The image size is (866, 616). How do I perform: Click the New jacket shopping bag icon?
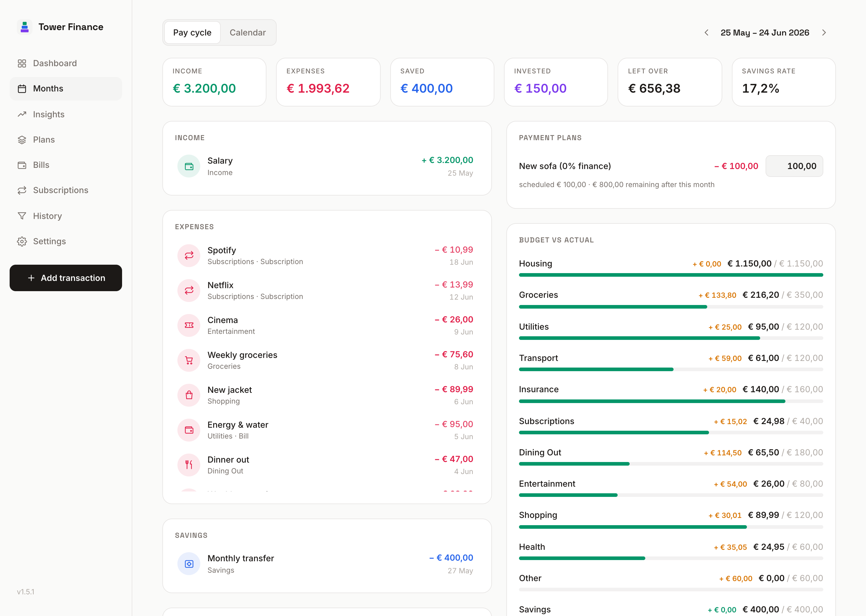pos(189,395)
